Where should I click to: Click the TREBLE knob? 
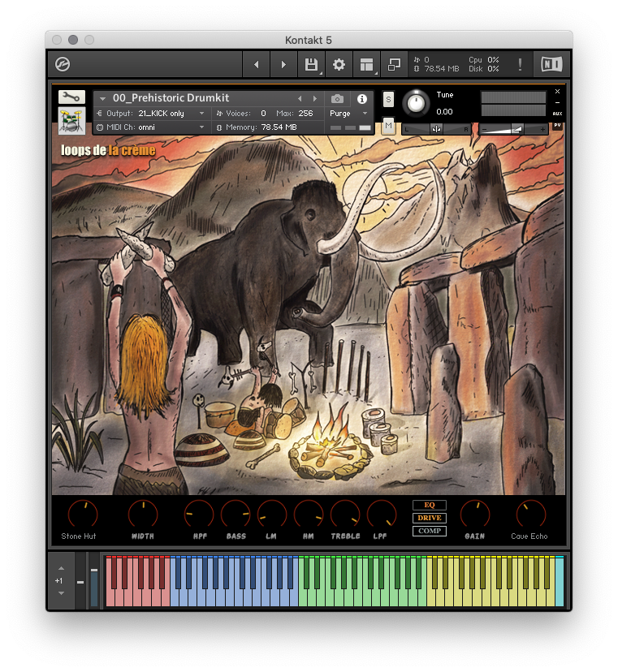click(x=345, y=514)
